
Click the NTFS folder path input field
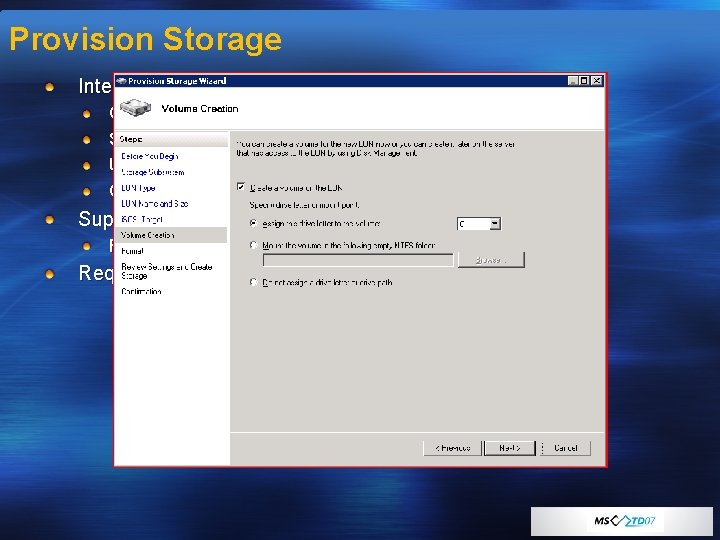358,260
